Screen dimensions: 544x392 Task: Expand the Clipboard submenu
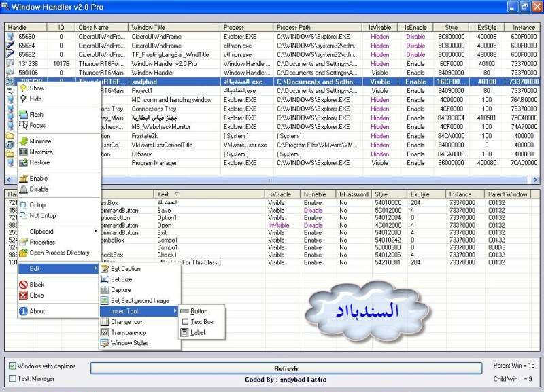58,232
